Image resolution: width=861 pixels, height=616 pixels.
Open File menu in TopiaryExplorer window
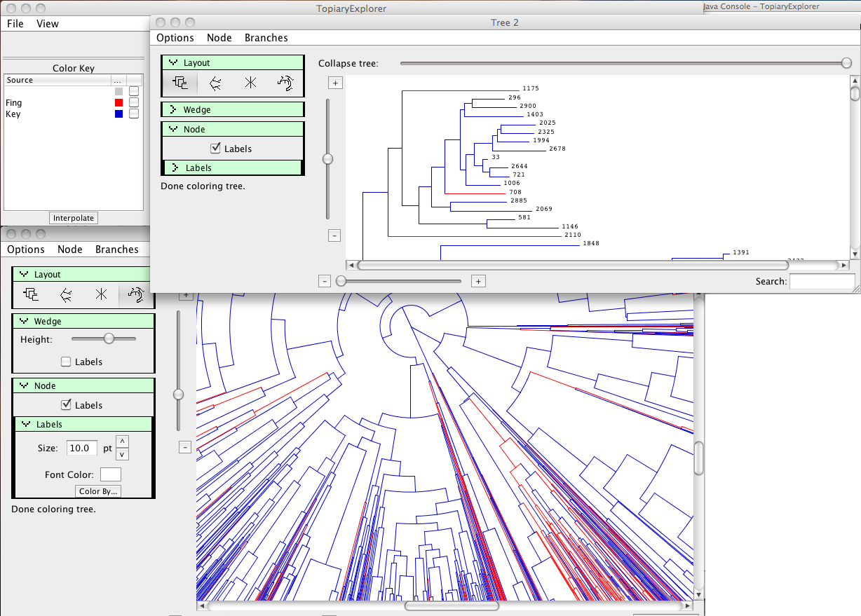pyautogui.click(x=15, y=23)
